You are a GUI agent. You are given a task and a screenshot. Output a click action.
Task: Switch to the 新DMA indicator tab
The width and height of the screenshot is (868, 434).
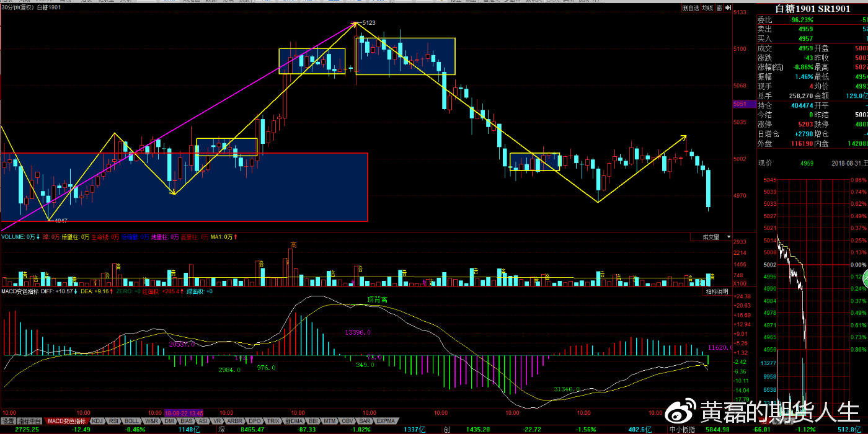point(294,421)
